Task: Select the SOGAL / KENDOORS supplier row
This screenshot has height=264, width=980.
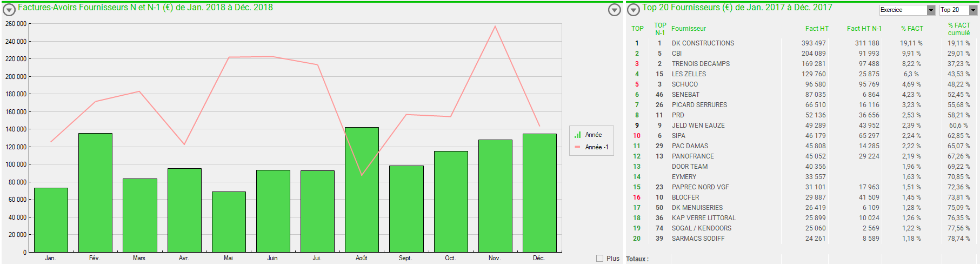Action: pos(802,228)
